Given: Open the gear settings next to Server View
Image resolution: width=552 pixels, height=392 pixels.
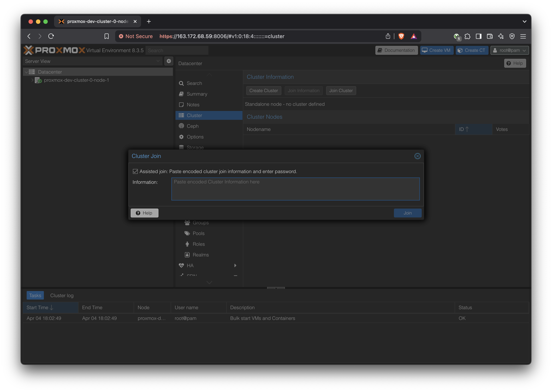Looking at the screenshot, I should 169,61.
